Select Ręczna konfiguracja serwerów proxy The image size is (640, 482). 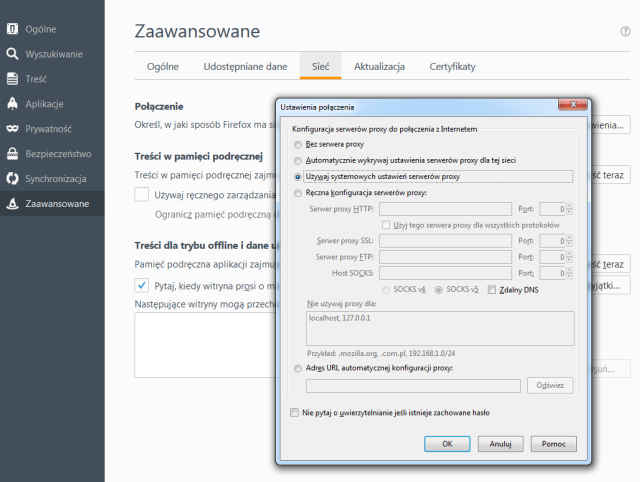(x=296, y=193)
